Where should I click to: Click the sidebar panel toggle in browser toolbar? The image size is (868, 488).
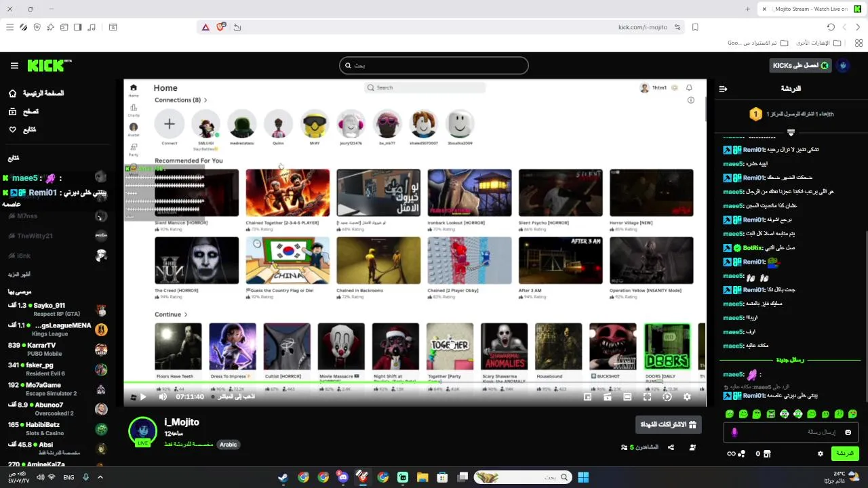77,27
